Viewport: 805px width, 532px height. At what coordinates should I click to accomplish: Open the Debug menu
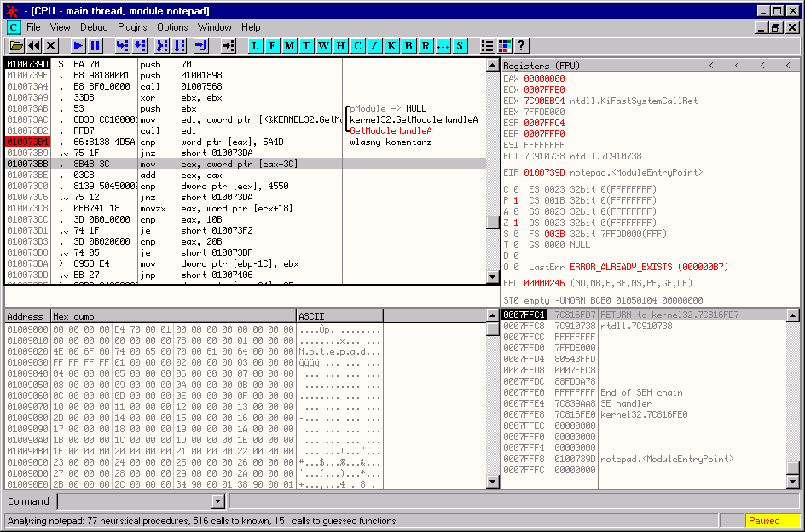coord(94,27)
